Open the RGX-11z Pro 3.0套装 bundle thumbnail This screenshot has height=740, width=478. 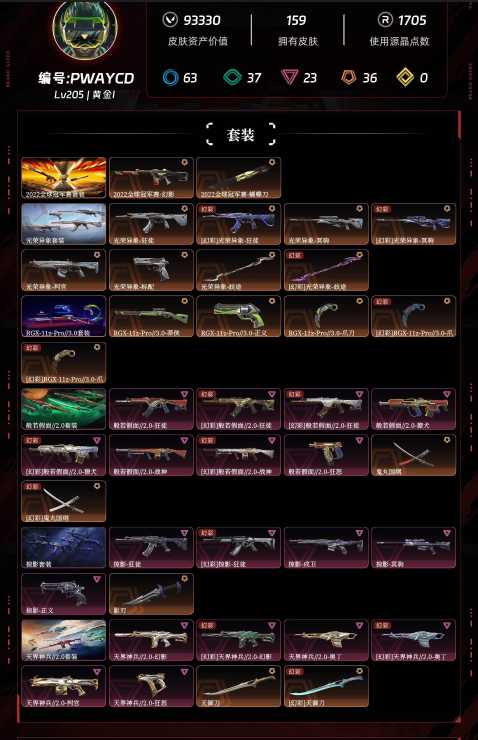click(x=64, y=317)
